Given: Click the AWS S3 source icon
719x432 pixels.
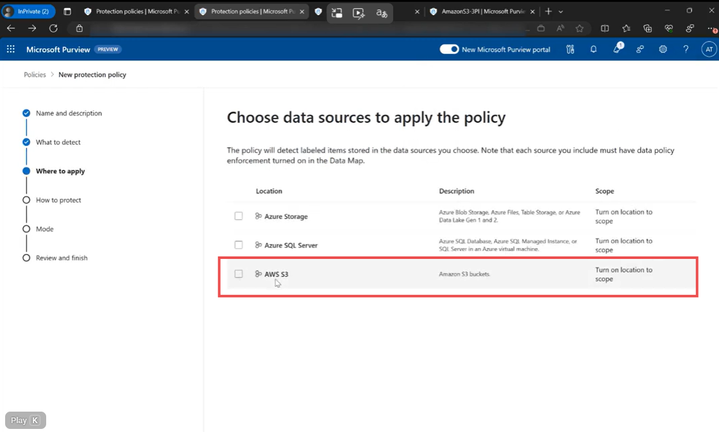Looking at the screenshot, I should click(258, 273).
